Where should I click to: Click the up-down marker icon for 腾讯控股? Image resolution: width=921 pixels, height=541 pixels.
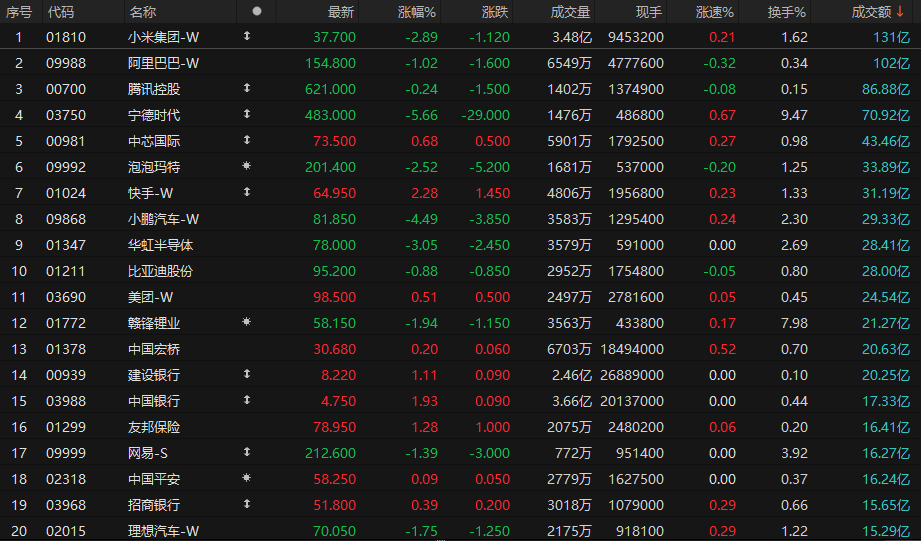247,88
